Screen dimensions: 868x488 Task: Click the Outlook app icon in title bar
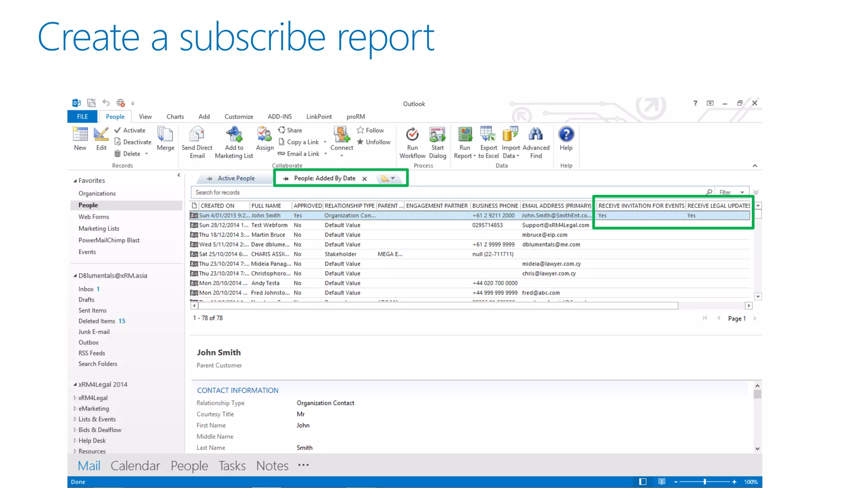[x=77, y=103]
